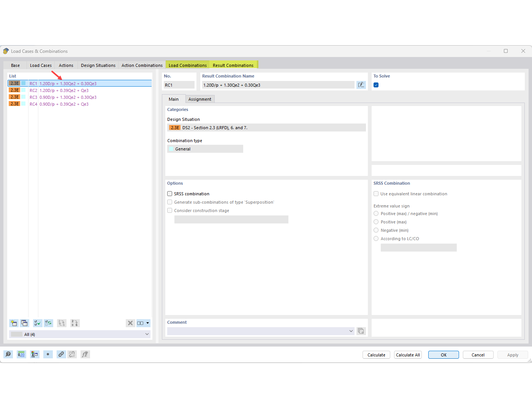
Task: Open the All (4) filter dropdown
Action: click(x=80, y=334)
